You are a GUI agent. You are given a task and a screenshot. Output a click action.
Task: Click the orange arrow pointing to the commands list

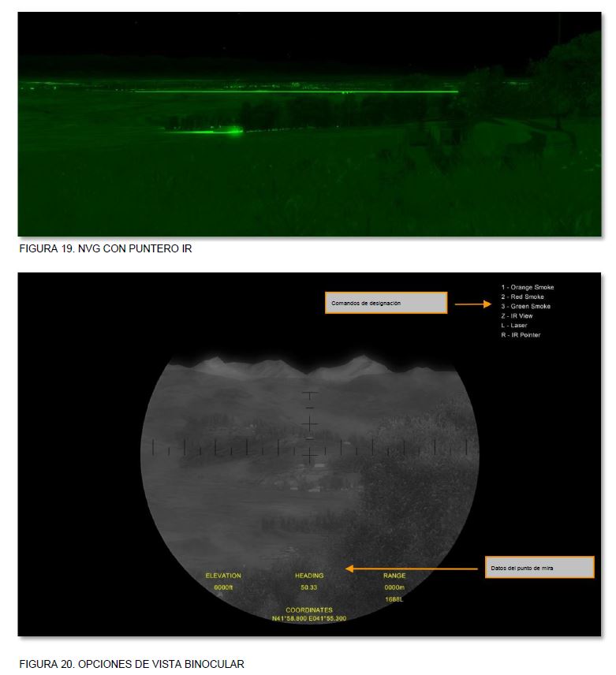[472, 304]
